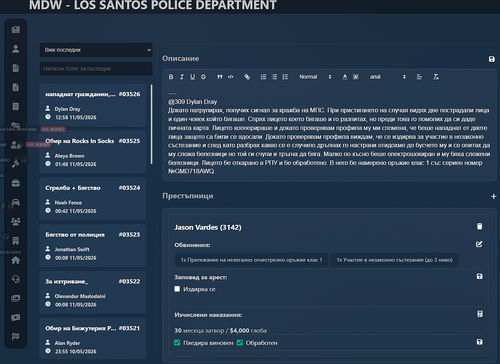Viewport: 500px width, 364px height.
Task: Open the headset dispatch icon in sidebar
Action: [15, 279]
